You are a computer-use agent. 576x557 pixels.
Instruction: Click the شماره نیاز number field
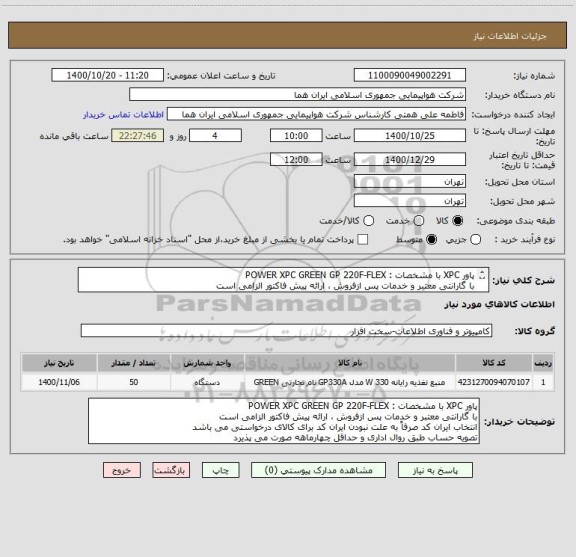[x=410, y=75]
